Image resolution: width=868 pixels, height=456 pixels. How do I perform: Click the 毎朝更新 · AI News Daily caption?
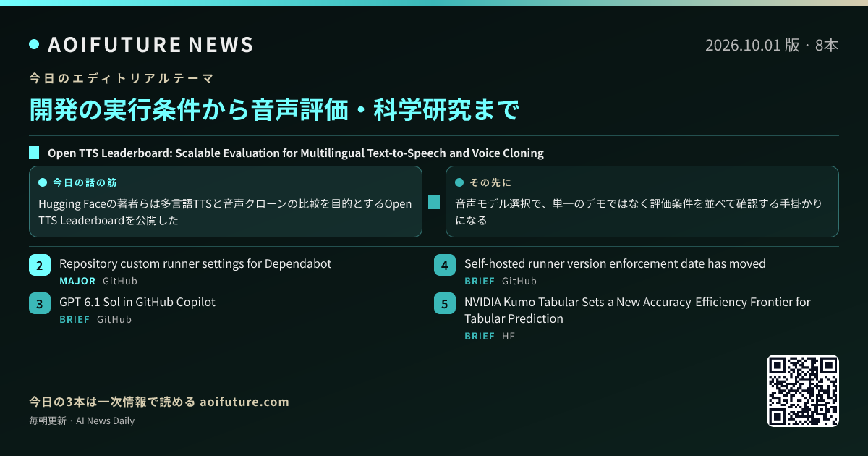pos(82,421)
